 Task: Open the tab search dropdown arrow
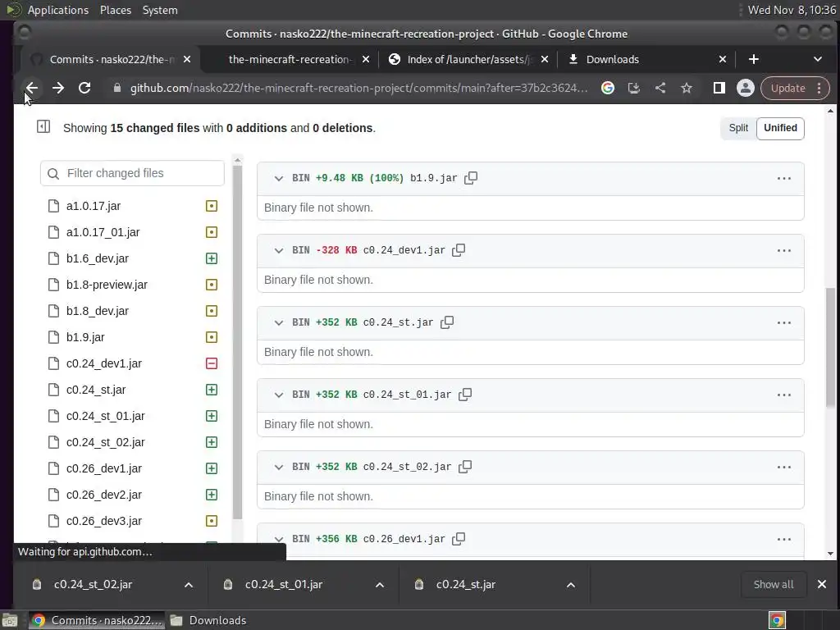click(818, 59)
